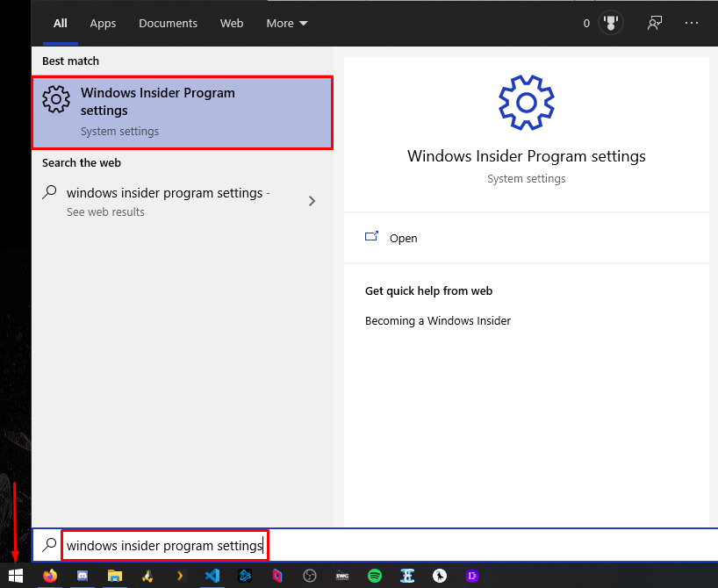Launch Battle.net from the taskbar

[245, 576]
